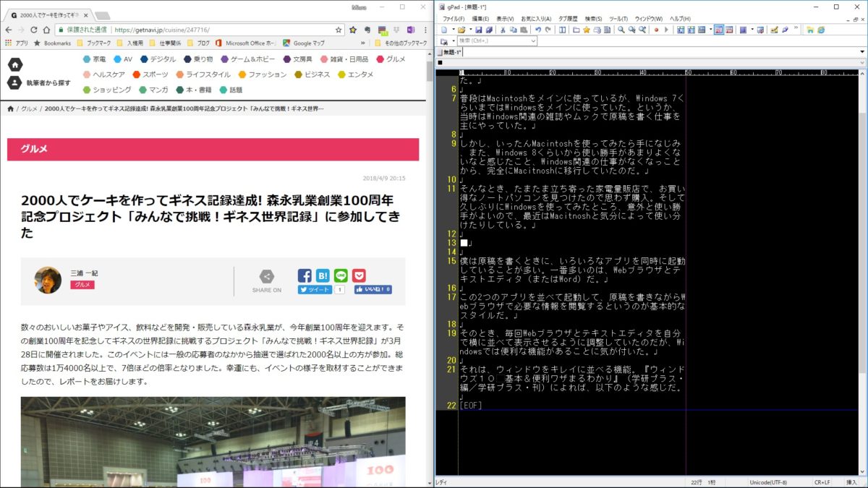Open the Chrome three-dot menu
The width and height of the screenshot is (868, 488).
425,30
